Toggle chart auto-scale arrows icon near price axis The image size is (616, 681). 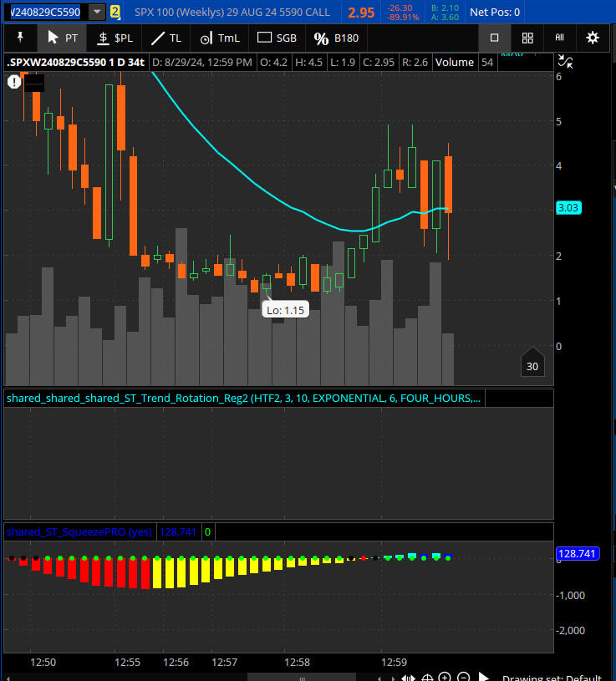[565, 62]
